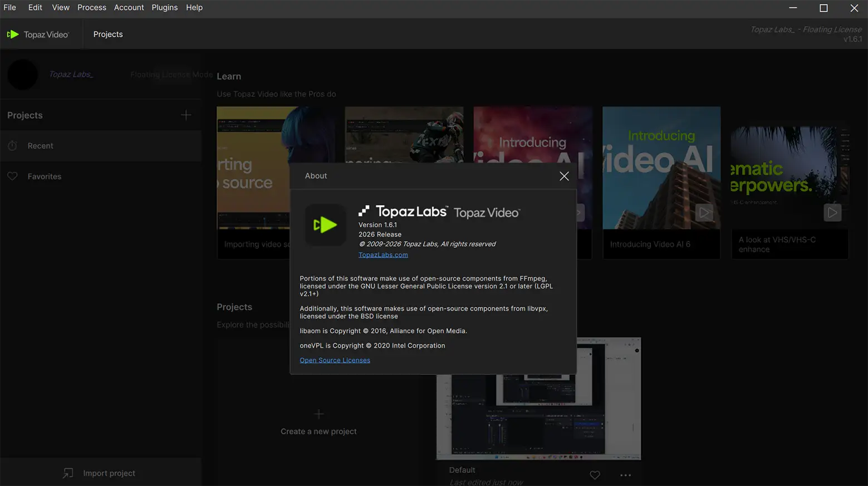Viewport: 868px width, 486px height.
Task: Click the plus icon above Create a new project
Action: 318,414
